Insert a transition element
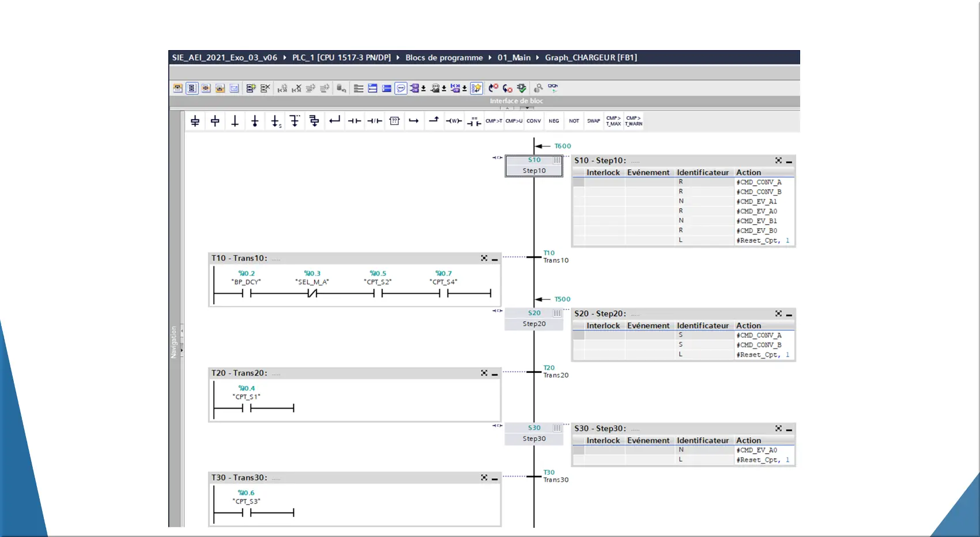The height and width of the screenshot is (537, 980). point(235,121)
